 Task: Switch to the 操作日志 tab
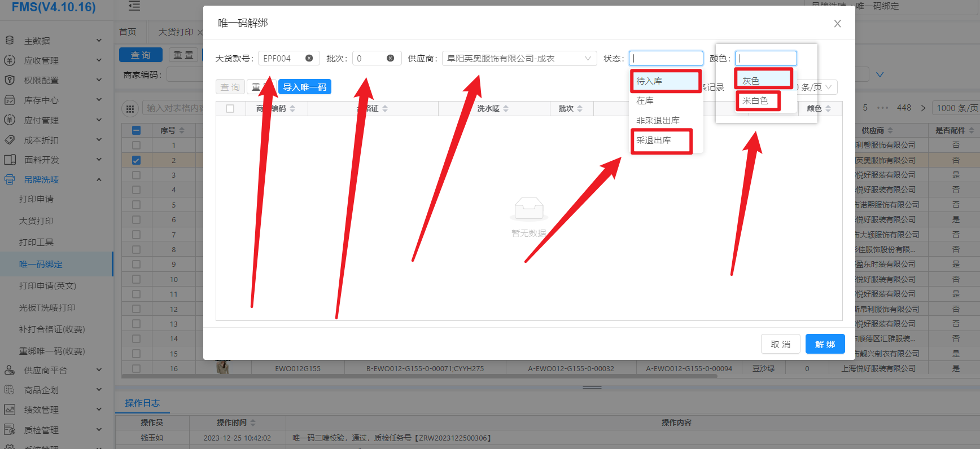(x=142, y=403)
